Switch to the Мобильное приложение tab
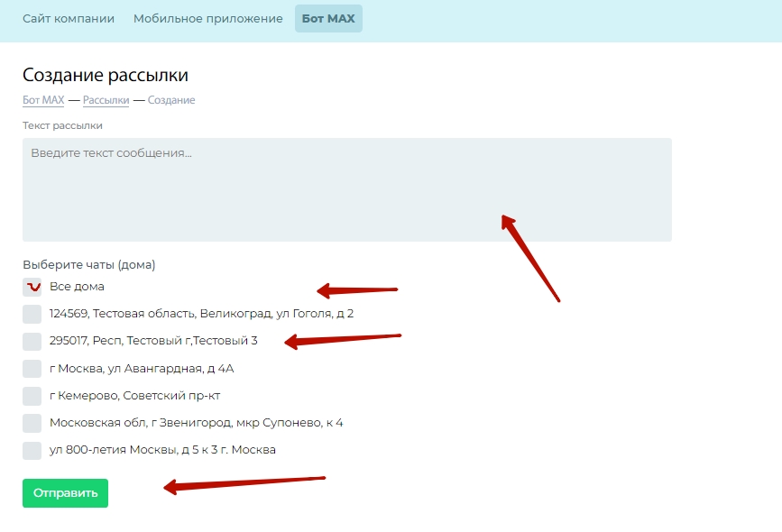Viewport: 782px width, 532px height. coord(207,18)
